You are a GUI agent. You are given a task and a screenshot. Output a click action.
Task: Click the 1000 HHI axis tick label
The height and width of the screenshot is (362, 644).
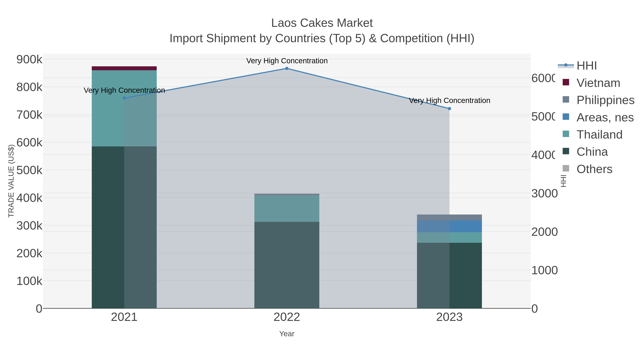(545, 270)
